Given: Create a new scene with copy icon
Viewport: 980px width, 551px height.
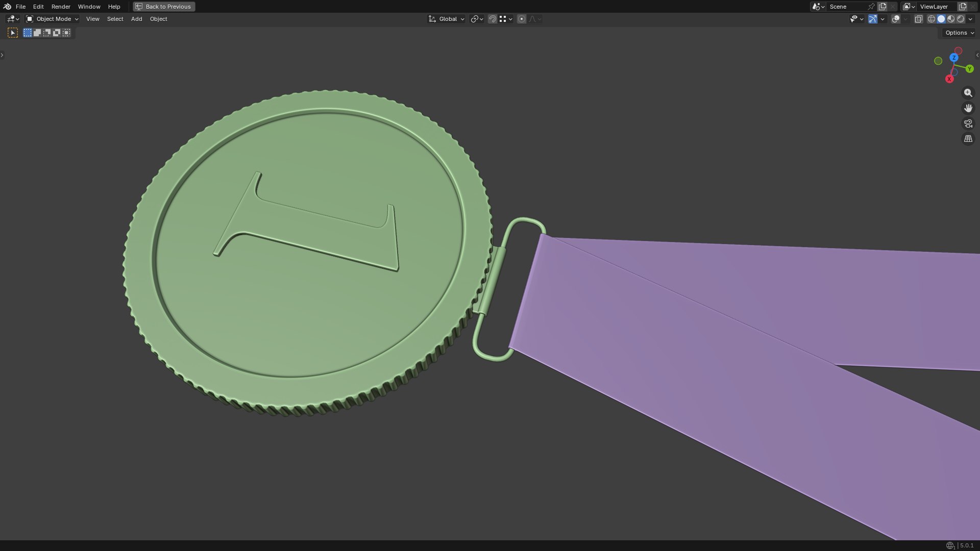Looking at the screenshot, I should (x=883, y=7).
